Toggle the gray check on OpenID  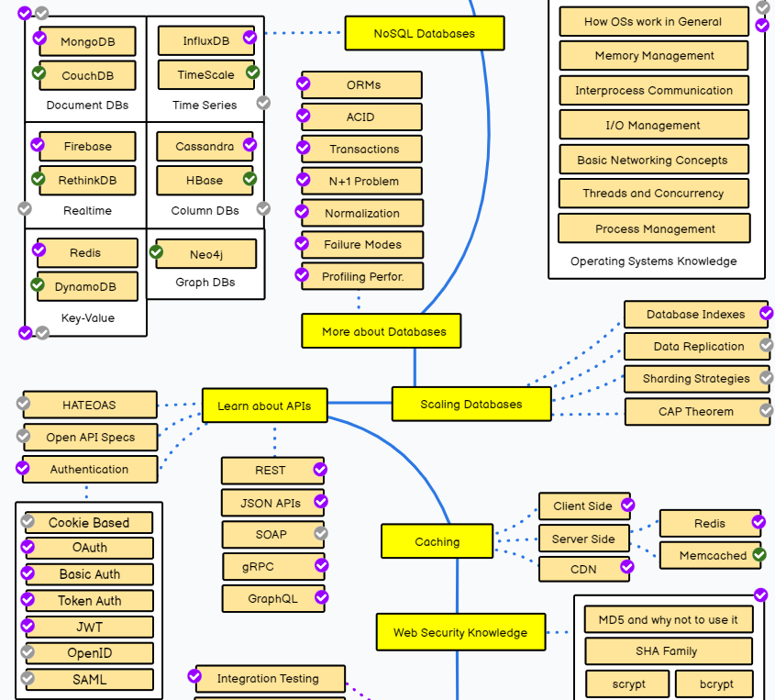point(28,652)
